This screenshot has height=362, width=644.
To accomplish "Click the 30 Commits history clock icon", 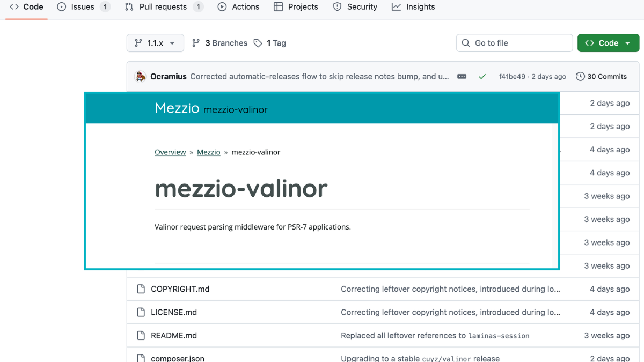I will point(580,76).
